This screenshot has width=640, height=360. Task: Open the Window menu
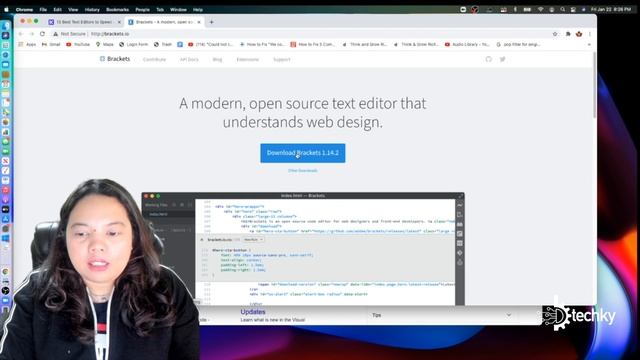click(x=178, y=9)
